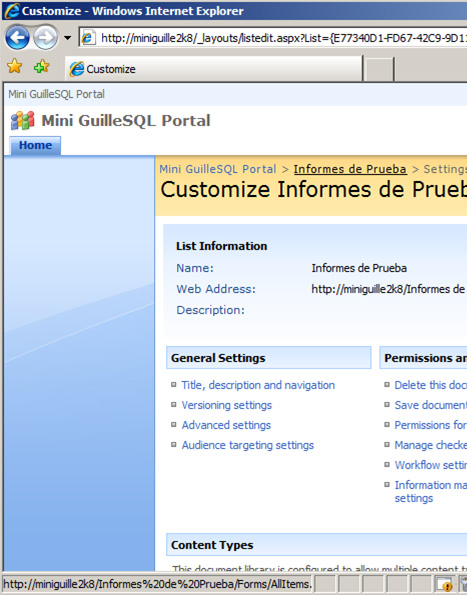Screen dimensions: 467x595
Task: Select the Customize browser tab
Action: point(214,69)
